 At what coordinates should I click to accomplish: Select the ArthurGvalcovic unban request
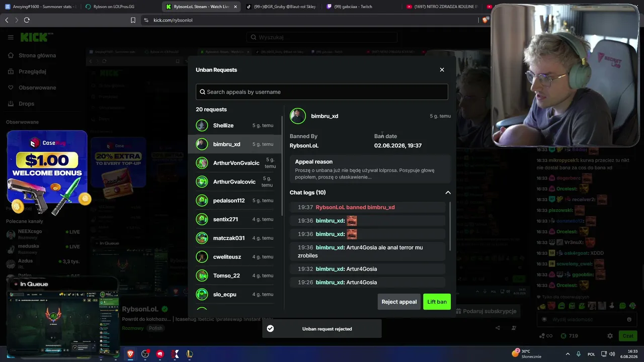point(234,182)
